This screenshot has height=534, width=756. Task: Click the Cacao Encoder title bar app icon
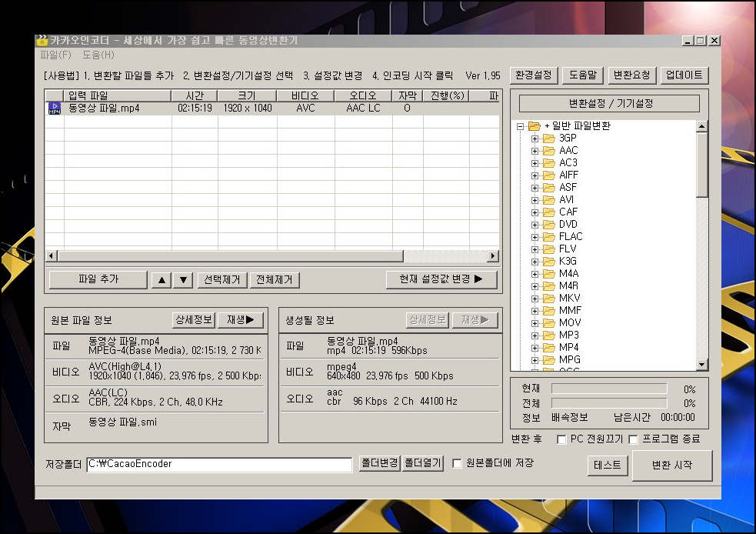[x=42, y=41]
